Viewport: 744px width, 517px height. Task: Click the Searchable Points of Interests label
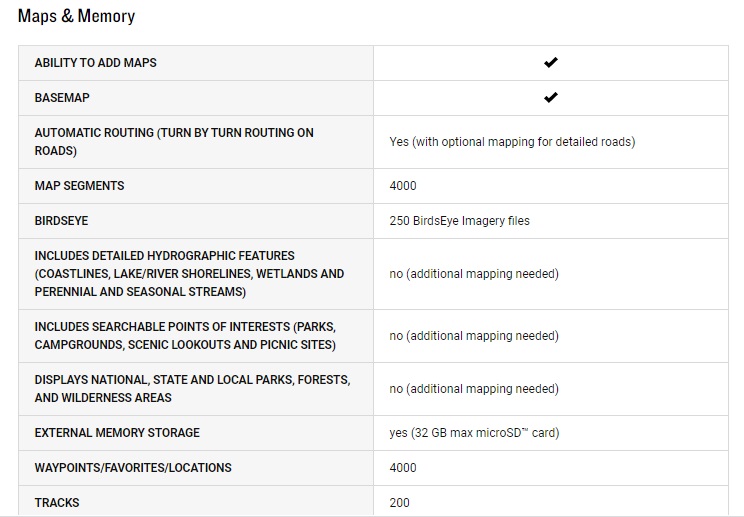(185, 336)
